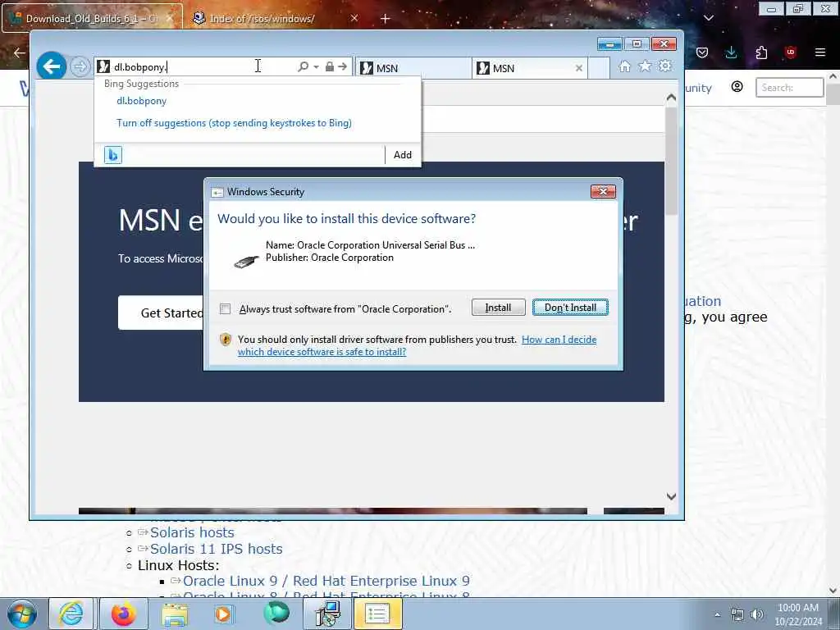
Task: Click Turn off suggestions link
Action: coord(234,123)
